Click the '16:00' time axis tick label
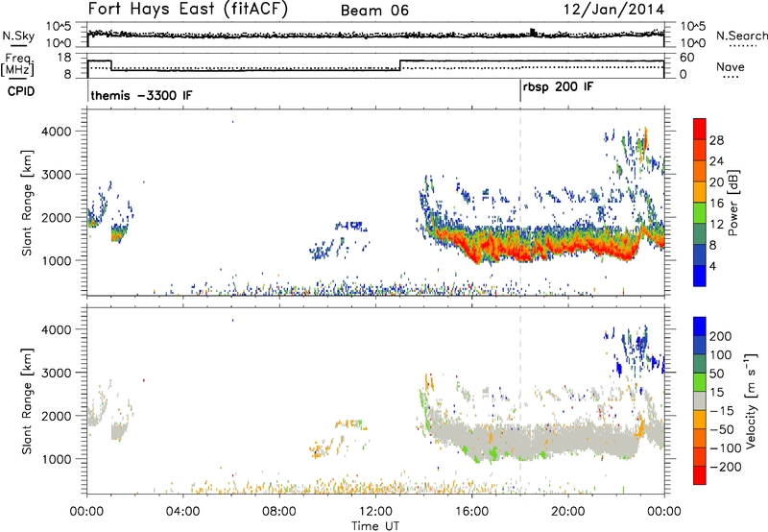 tap(471, 512)
